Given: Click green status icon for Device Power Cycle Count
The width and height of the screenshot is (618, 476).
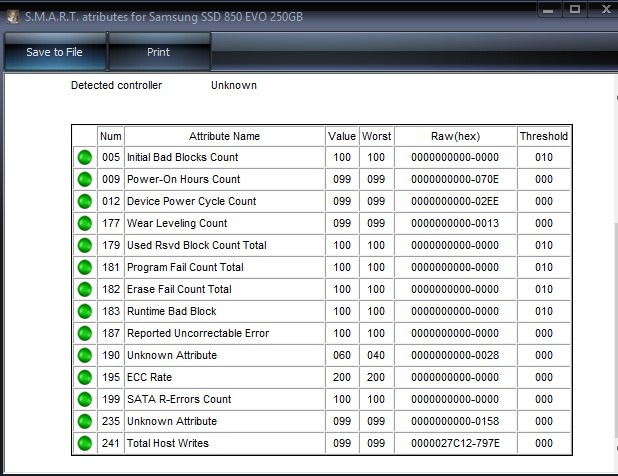Looking at the screenshot, I should [85, 201].
